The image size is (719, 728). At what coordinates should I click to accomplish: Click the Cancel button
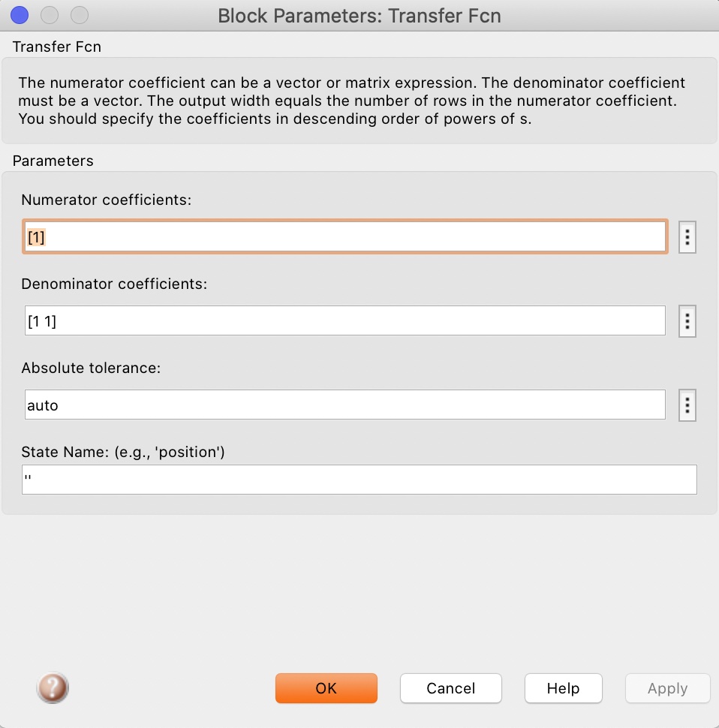coord(450,687)
